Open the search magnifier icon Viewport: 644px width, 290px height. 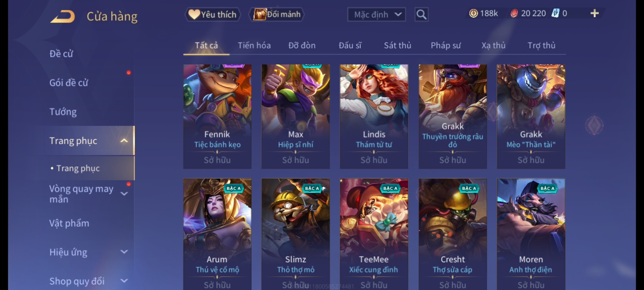tap(421, 15)
